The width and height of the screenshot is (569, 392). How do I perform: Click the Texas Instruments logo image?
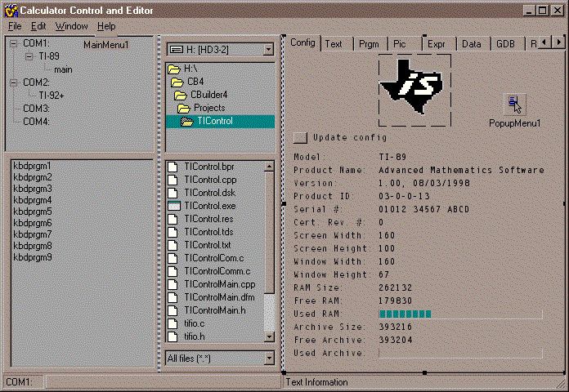[x=414, y=90]
